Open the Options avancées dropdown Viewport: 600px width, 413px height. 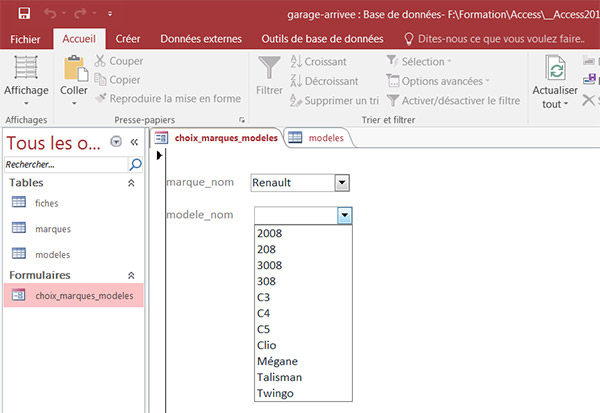(x=438, y=81)
